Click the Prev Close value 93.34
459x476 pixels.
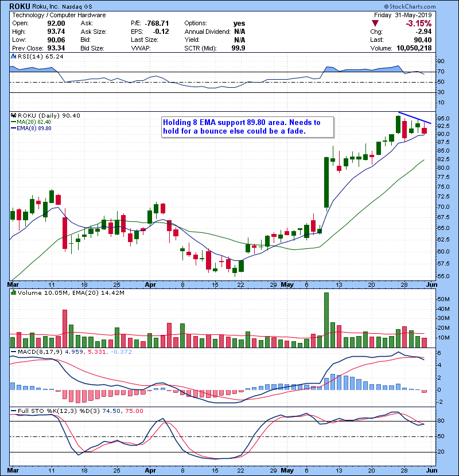pyautogui.click(x=56, y=48)
